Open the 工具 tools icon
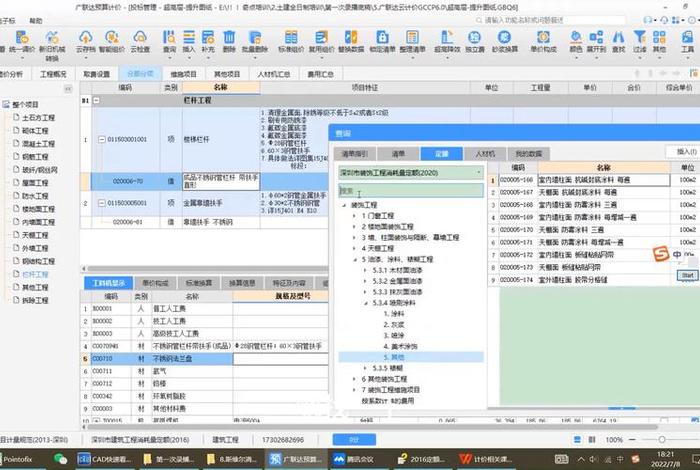The width and height of the screenshot is (700, 470). click(688, 42)
